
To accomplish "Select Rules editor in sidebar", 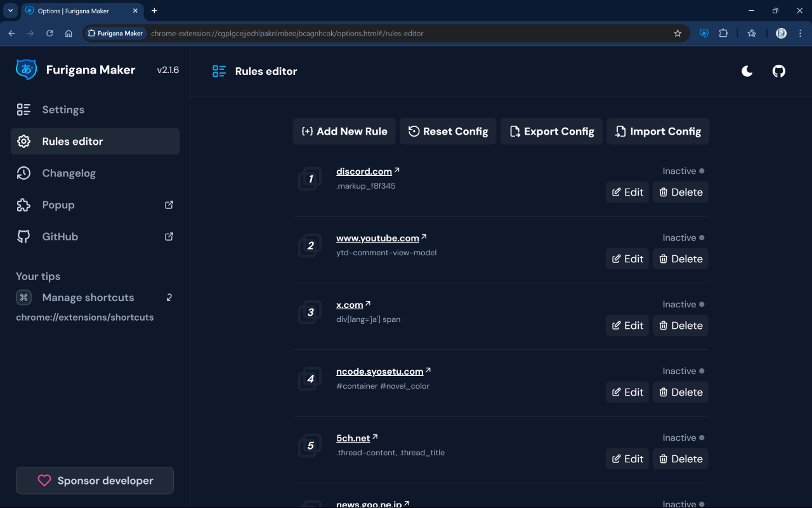I will [x=95, y=142].
